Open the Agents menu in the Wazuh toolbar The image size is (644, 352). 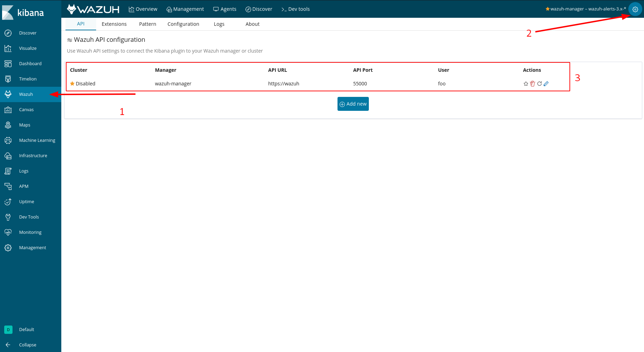[x=225, y=9]
